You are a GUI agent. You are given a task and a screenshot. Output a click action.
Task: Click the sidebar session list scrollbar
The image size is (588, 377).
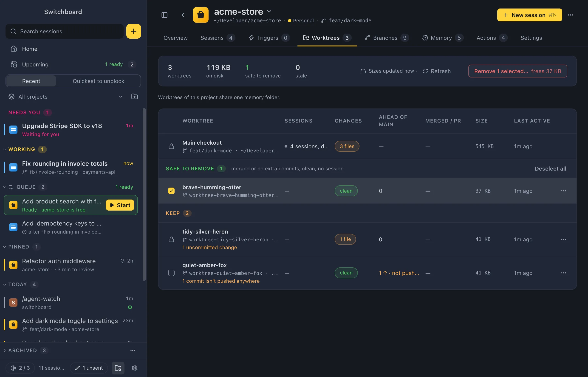pos(144,195)
